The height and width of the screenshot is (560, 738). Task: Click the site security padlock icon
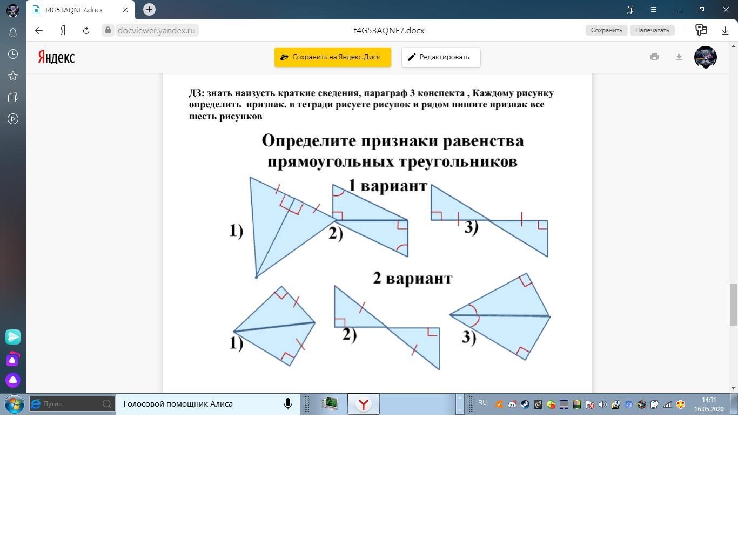click(108, 31)
